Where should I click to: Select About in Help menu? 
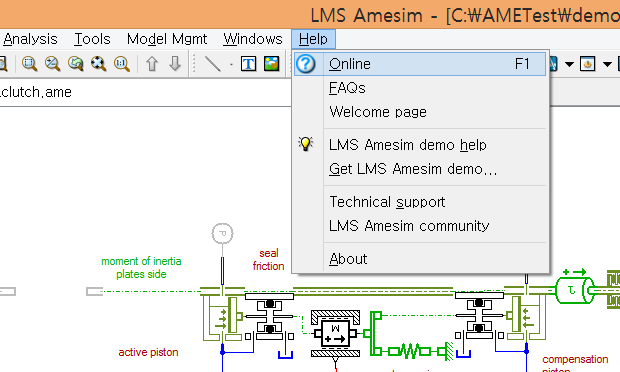point(420,259)
